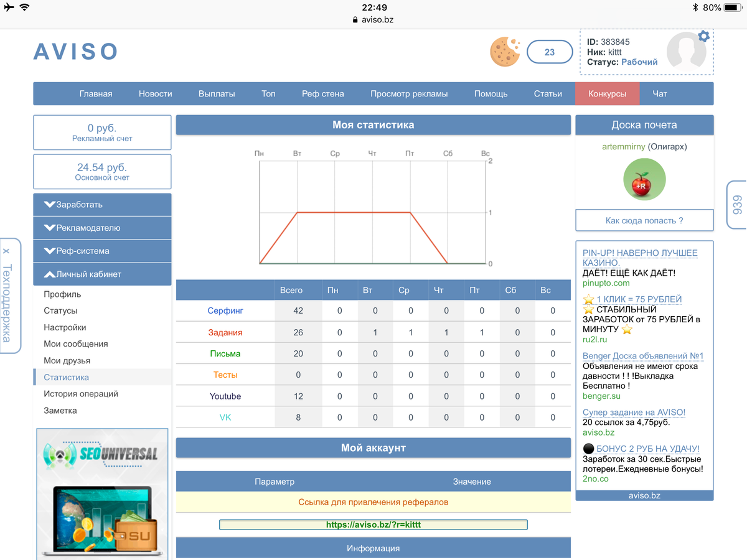This screenshot has width=747, height=560.
Task: Open Benger Доска объявлений ad link
Action: [643, 356]
